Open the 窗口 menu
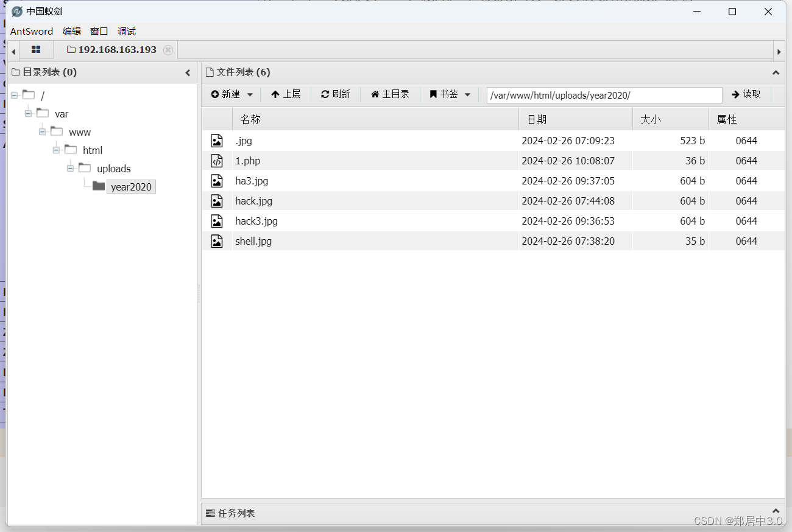The image size is (792, 532). (x=99, y=31)
